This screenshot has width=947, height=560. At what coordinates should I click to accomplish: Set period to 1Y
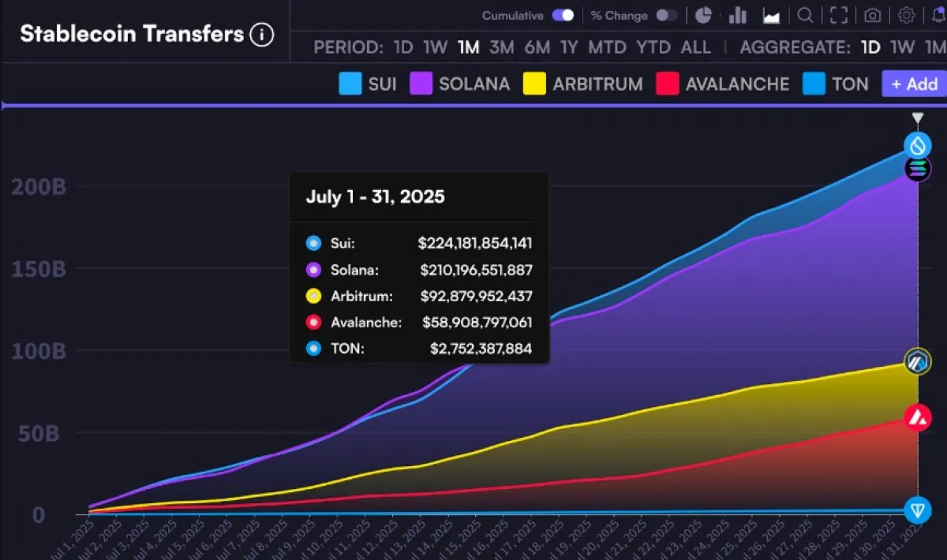569,47
